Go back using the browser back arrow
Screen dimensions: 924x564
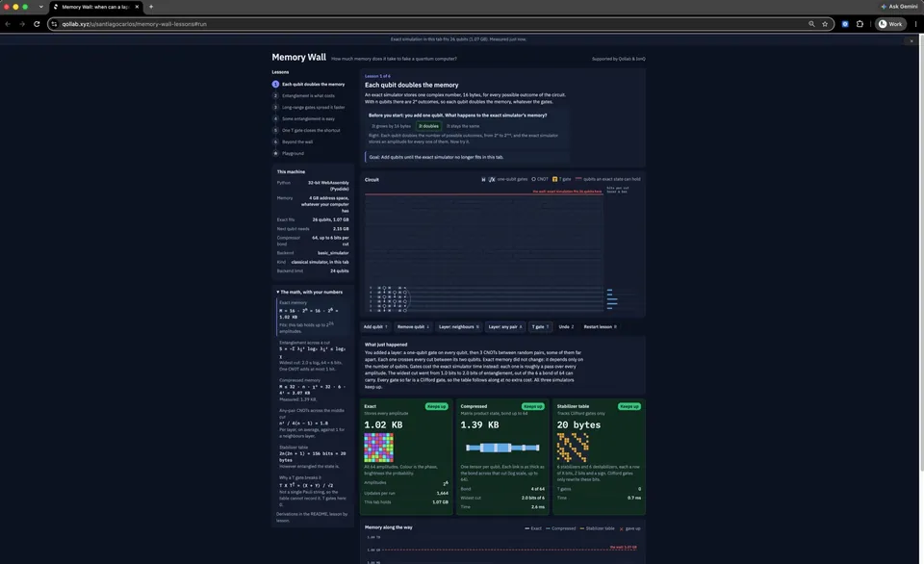pos(8,24)
